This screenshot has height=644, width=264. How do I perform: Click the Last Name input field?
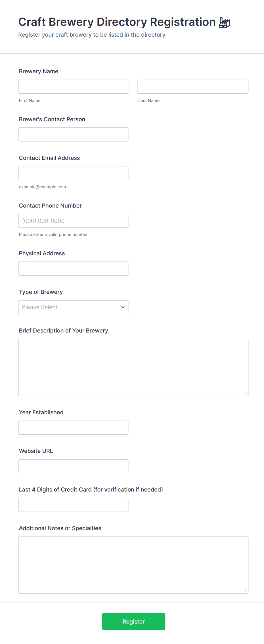pyautogui.click(x=193, y=87)
